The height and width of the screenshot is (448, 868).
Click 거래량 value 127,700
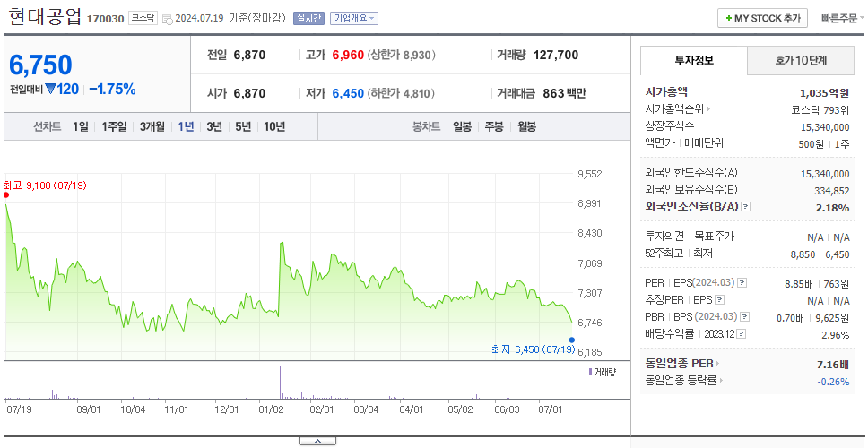point(556,55)
